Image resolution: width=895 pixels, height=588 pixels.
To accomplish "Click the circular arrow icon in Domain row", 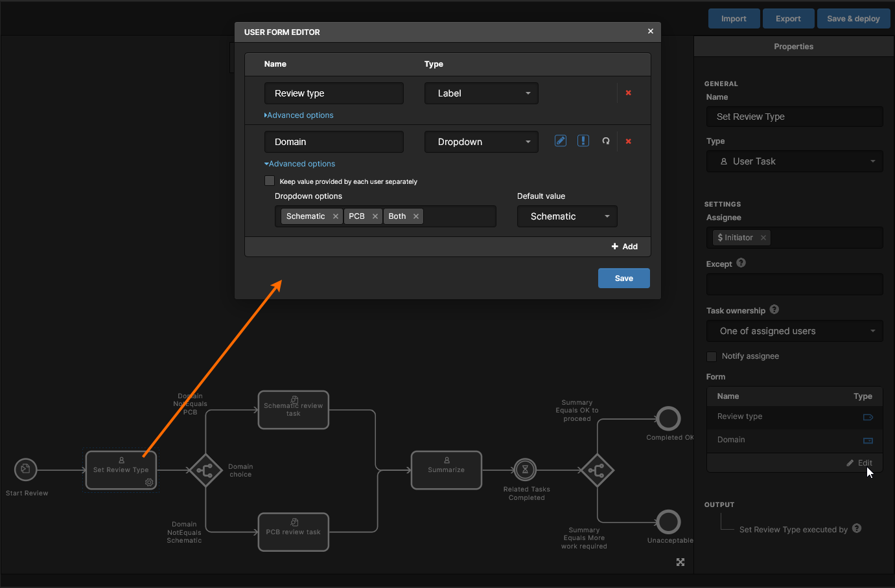I will (606, 141).
